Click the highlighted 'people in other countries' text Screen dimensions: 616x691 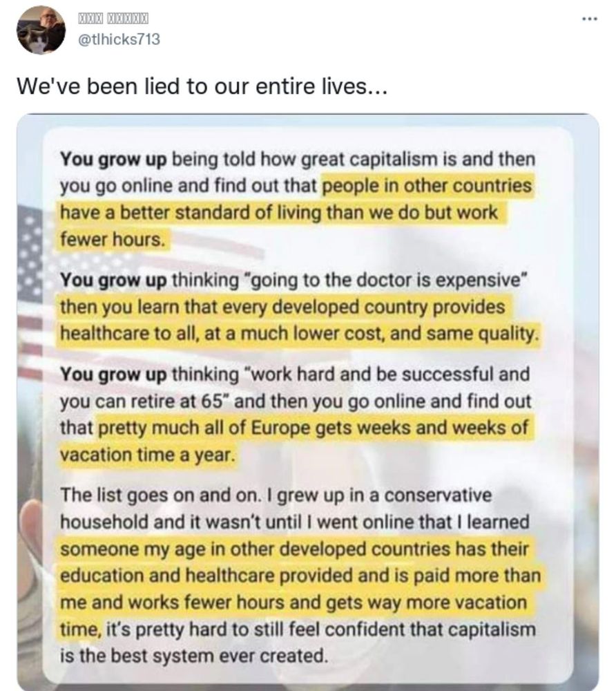pos(427,186)
